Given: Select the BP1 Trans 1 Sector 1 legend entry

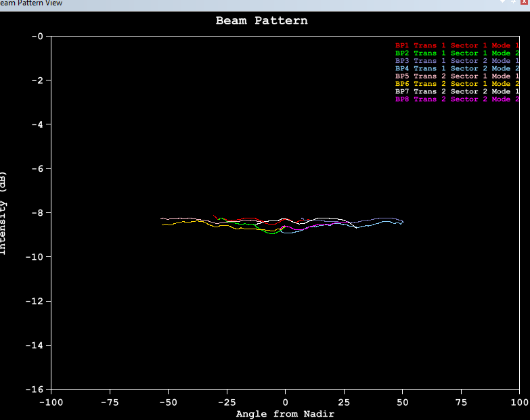Looking at the screenshot, I should 457,45.
